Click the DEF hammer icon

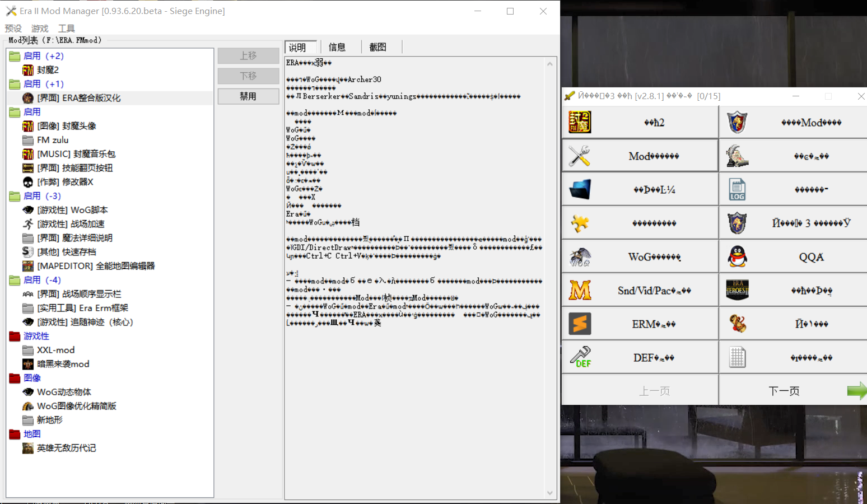580,357
